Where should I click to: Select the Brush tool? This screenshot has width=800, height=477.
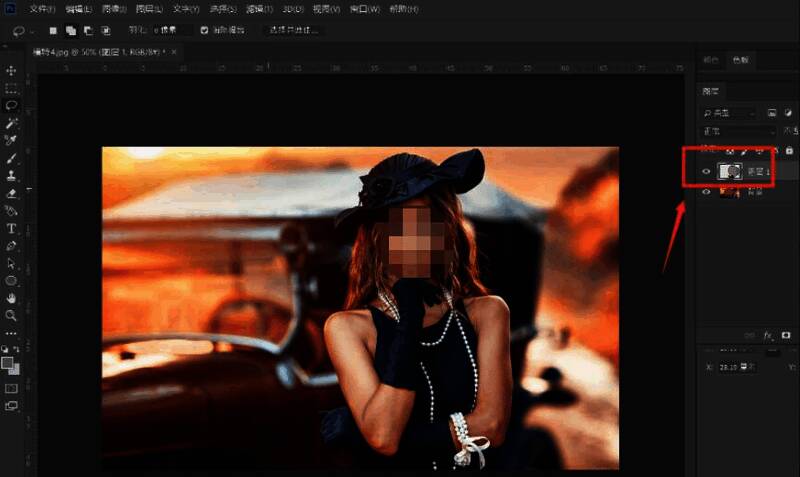11,158
